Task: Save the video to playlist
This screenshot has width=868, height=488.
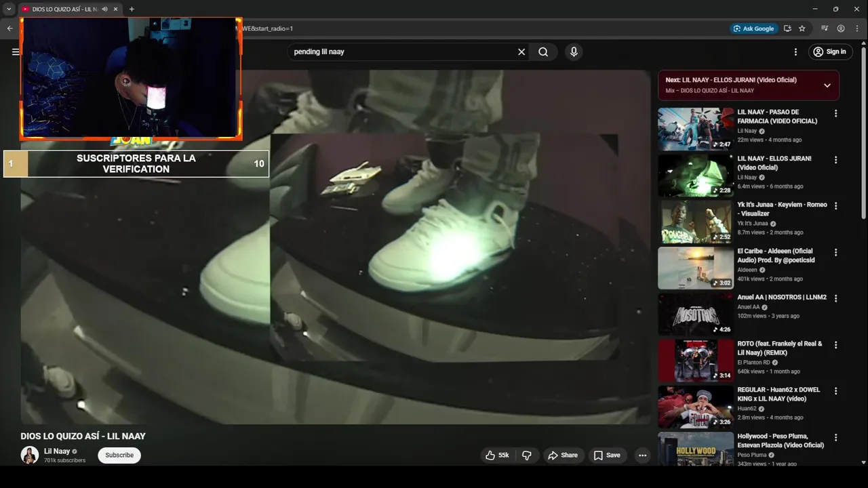Action: coord(607,455)
